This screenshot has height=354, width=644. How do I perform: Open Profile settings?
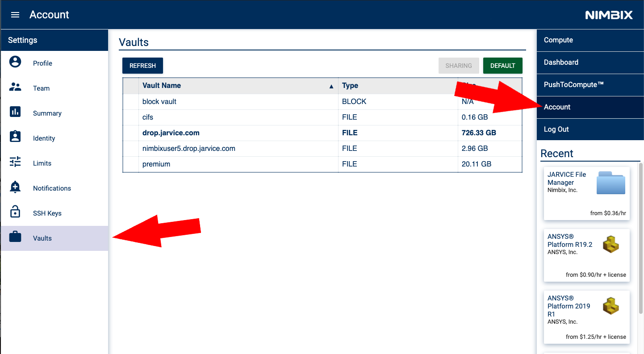[x=54, y=63]
